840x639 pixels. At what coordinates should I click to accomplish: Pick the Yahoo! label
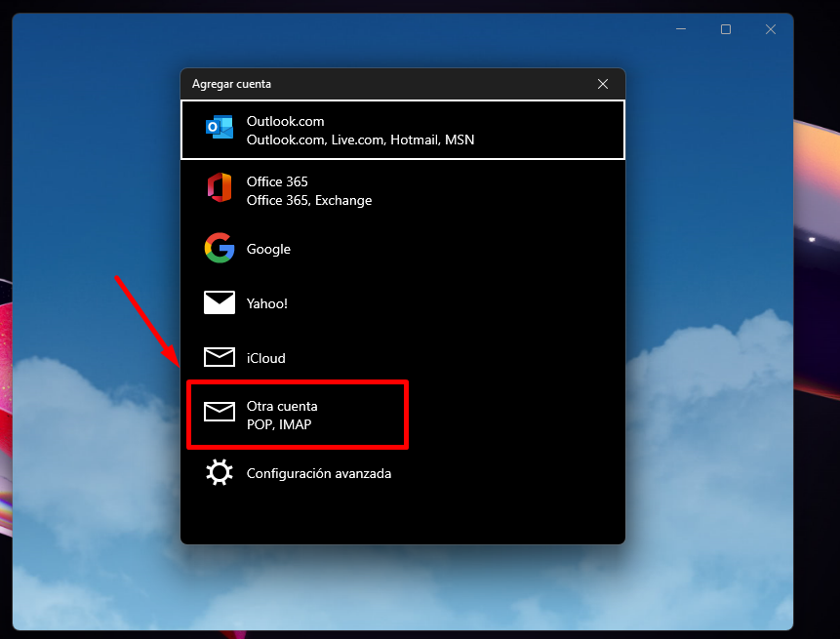pyautogui.click(x=266, y=303)
